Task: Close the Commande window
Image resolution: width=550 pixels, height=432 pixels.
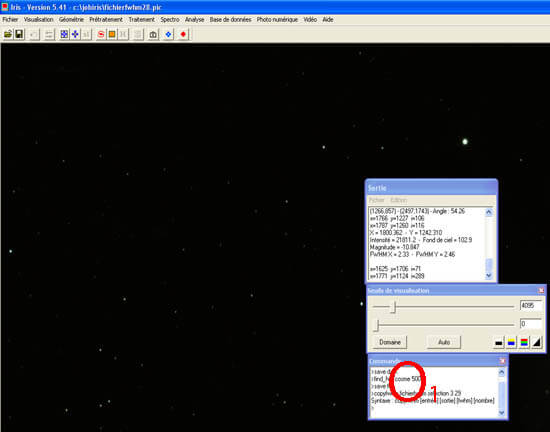Action: [x=502, y=361]
